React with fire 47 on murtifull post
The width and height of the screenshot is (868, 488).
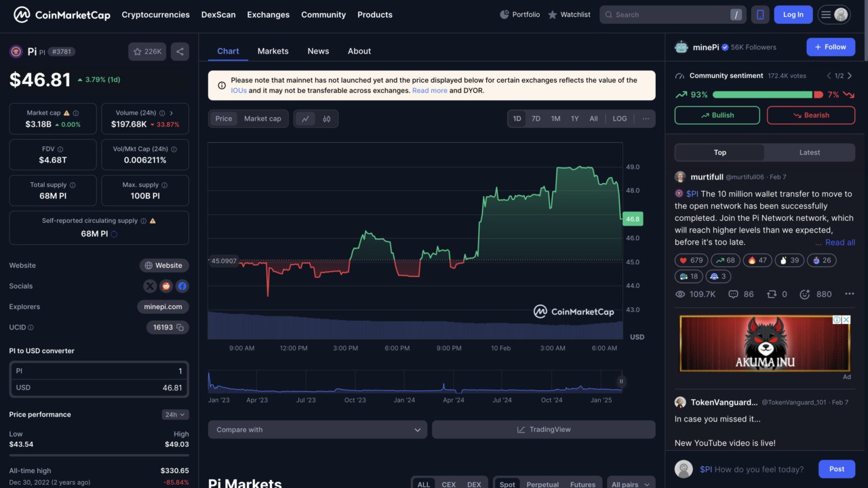(x=756, y=260)
